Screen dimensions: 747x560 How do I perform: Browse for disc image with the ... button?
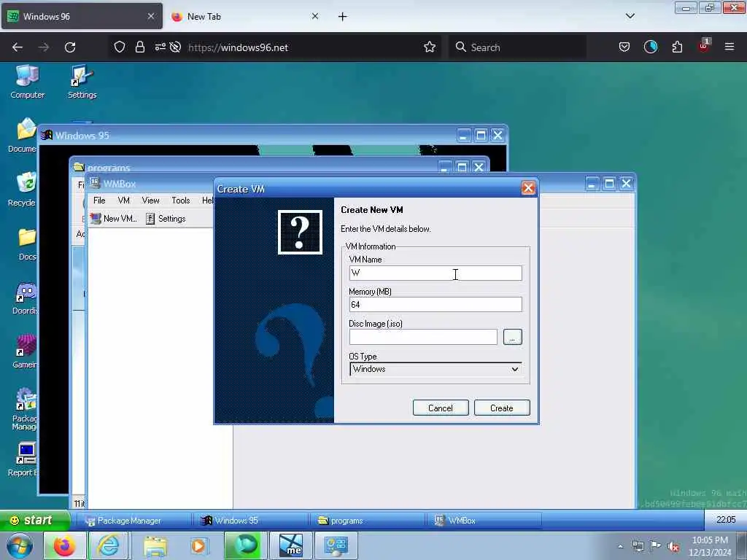pyautogui.click(x=513, y=337)
